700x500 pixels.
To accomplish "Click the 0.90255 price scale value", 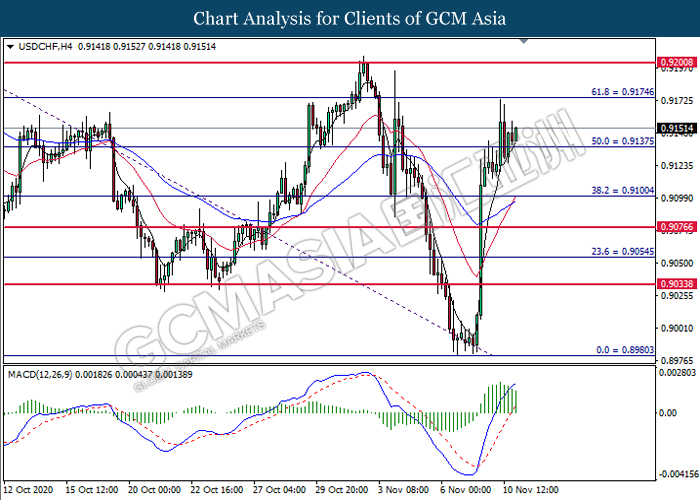I will pos(677,296).
